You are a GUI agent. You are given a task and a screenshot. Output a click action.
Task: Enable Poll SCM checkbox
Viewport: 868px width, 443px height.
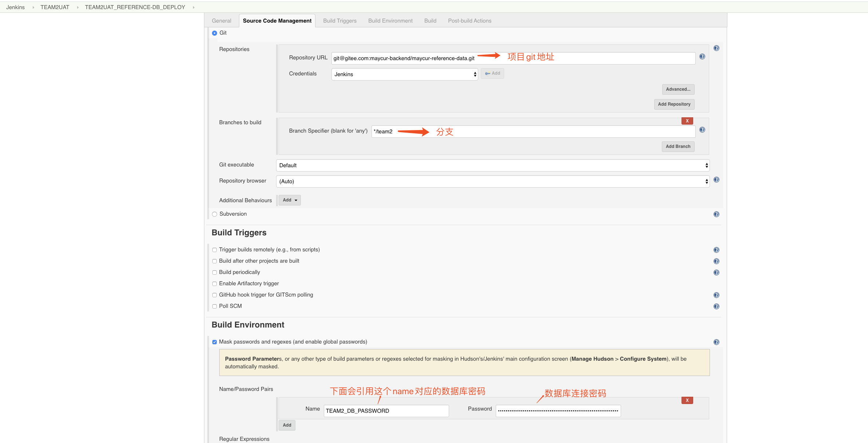point(215,306)
